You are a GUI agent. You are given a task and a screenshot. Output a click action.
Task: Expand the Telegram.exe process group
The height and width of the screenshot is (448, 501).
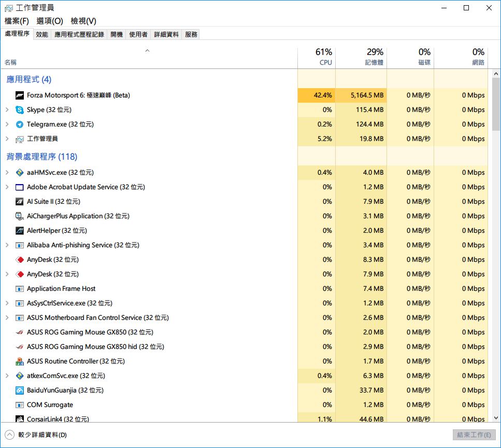point(7,124)
